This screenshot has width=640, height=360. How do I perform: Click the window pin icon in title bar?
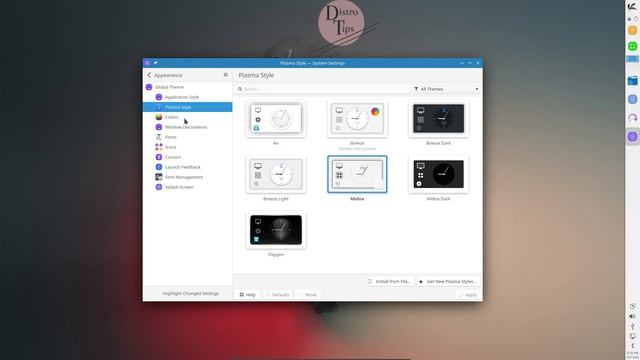(x=156, y=63)
